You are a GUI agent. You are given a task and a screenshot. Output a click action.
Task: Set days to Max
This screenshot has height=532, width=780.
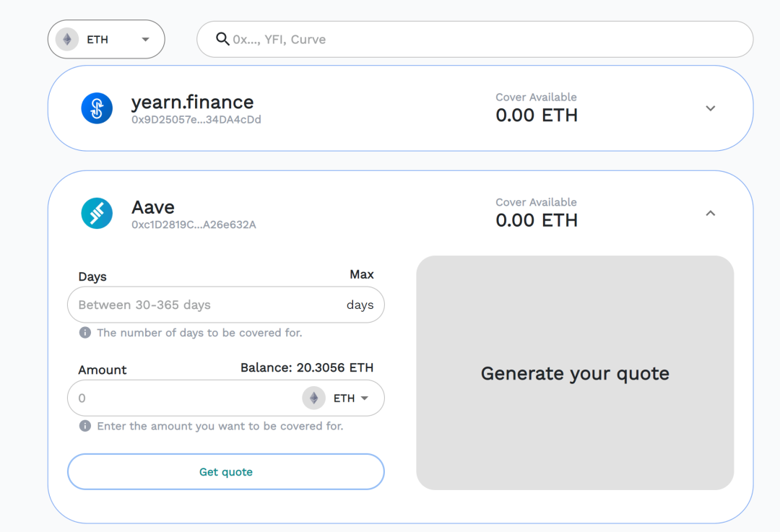tap(362, 274)
